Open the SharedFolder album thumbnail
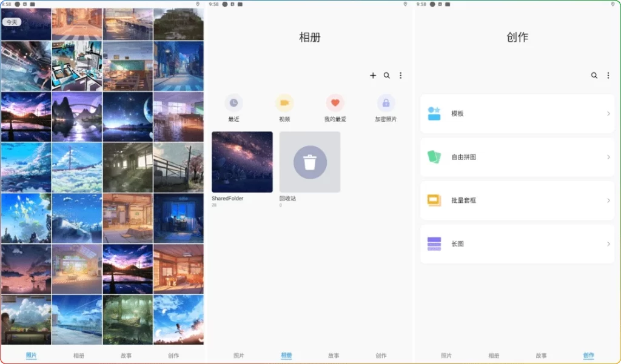Viewport: 621px width, 364px height. pos(241,162)
